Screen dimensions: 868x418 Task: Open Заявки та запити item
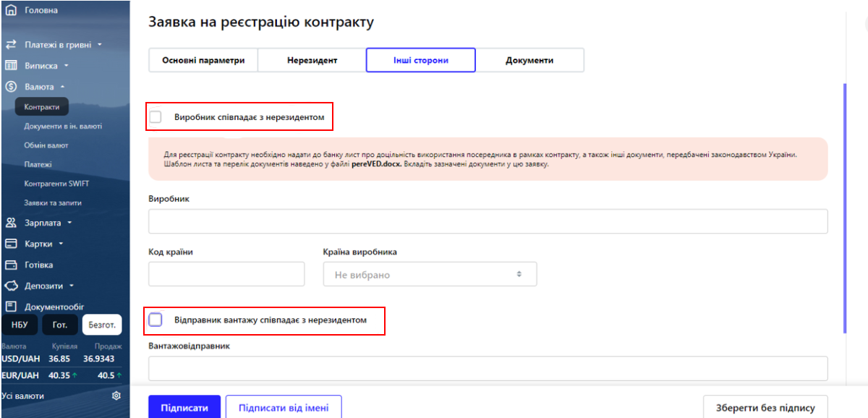[53, 203]
